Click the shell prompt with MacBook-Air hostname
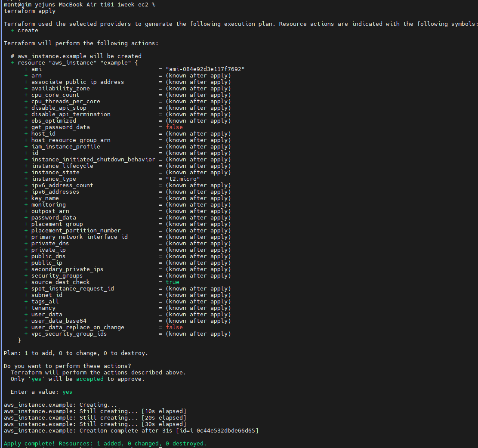This screenshot has height=448, width=478. pyautogui.click(x=79, y=4)
